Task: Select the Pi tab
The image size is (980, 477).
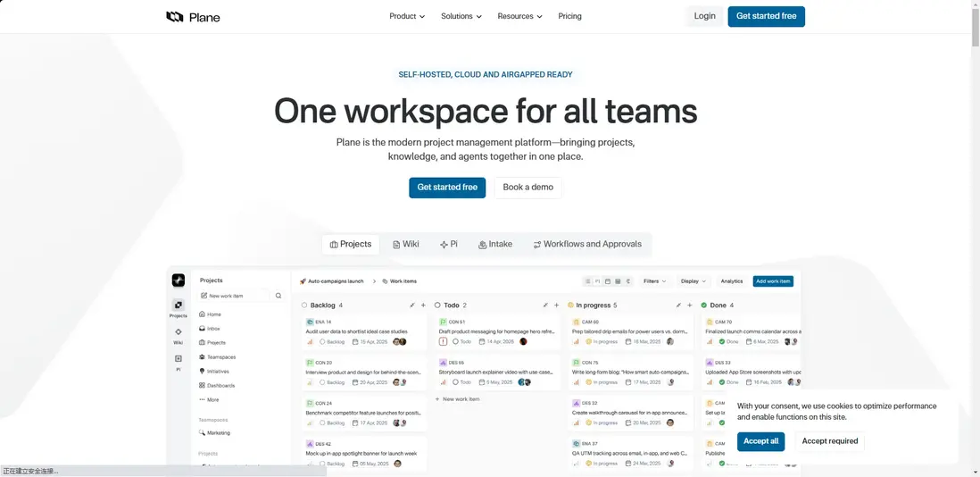Action: [449, 245]
